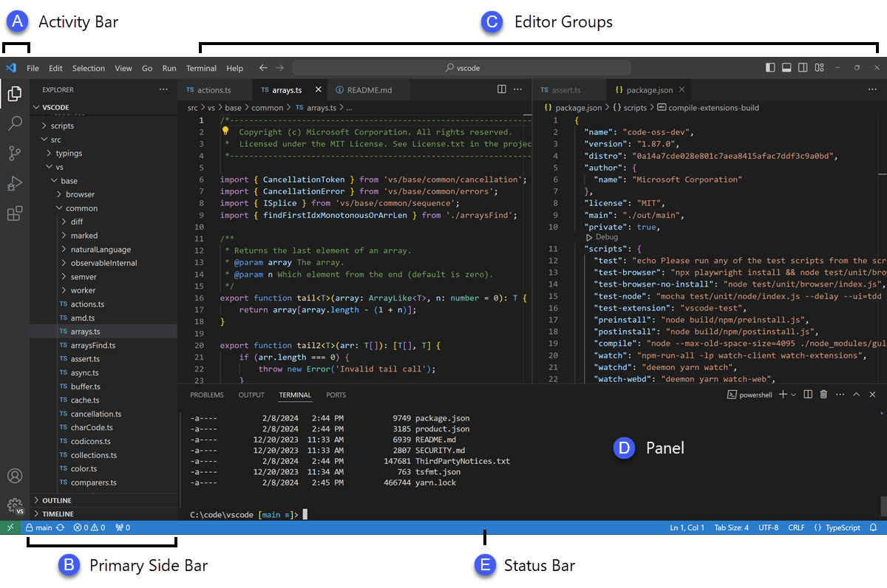
Task: Toggle Primary Side Bar visibility from the title bar
Action: [x=770, y=66]
